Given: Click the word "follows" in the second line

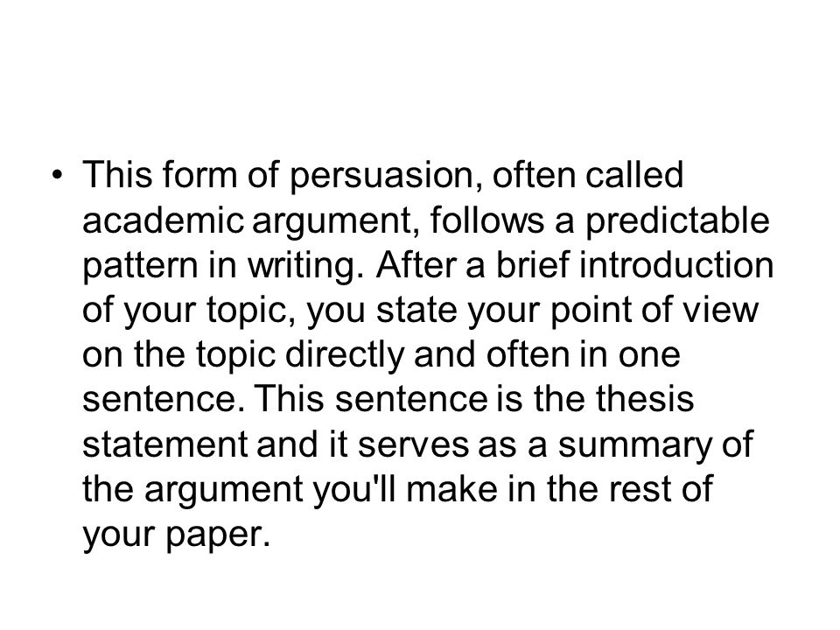Looking at the screenshot, I should click(486, 220).
